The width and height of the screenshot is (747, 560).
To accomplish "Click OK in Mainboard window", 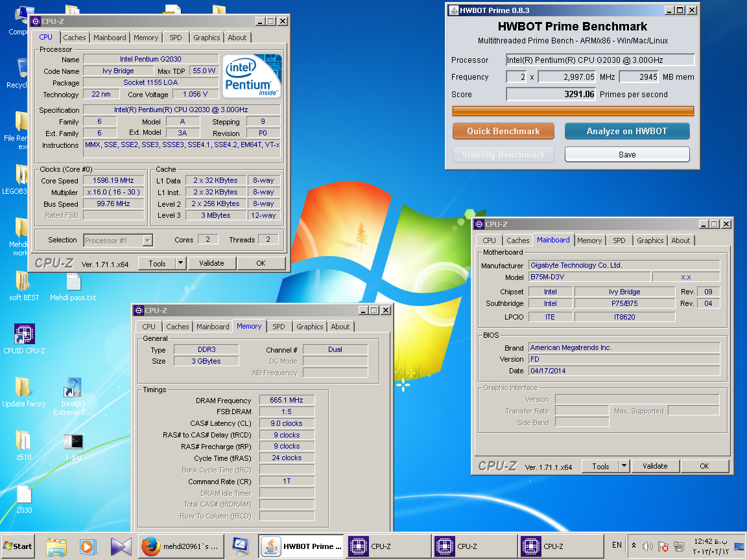I will coord(705,466).
